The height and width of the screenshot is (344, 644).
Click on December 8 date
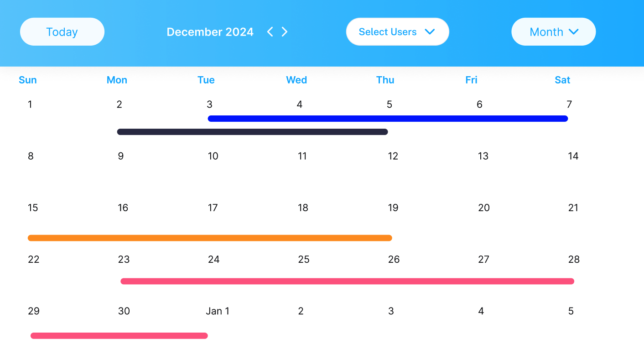point(31,156)
